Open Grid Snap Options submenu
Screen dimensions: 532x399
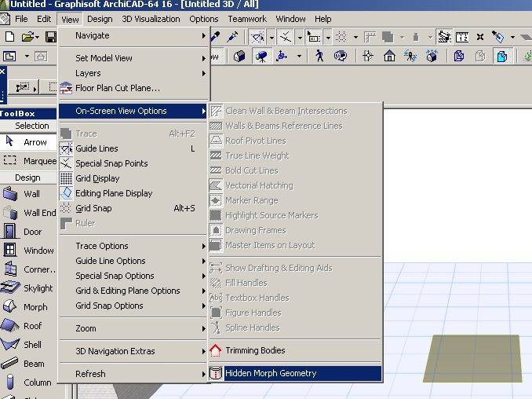tap(133, 306)
